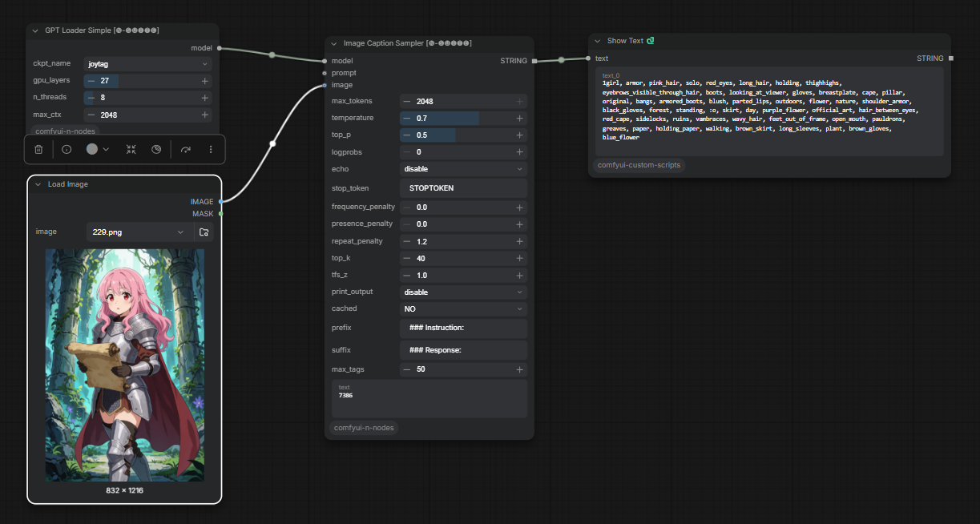Open the print_output dropdown
This screenshot has height=524, width=980.
tap(463, 292)
